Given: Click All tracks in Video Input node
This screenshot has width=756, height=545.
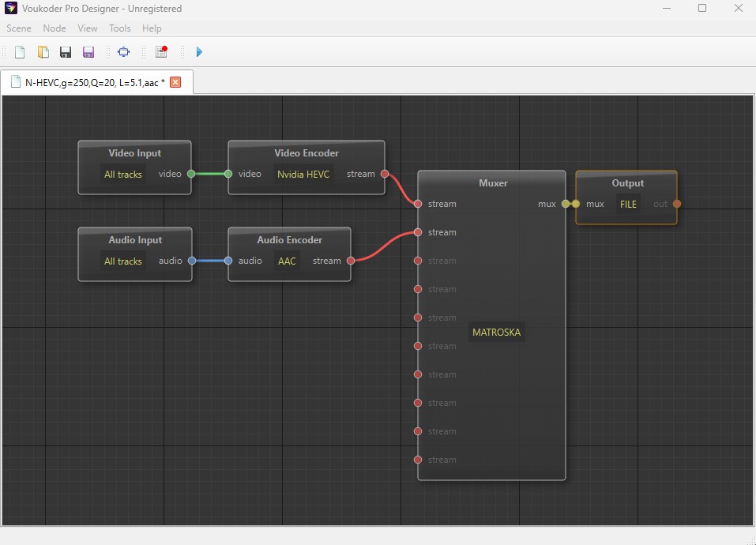Looking at the screenshot, I should (x=123, y=174).
